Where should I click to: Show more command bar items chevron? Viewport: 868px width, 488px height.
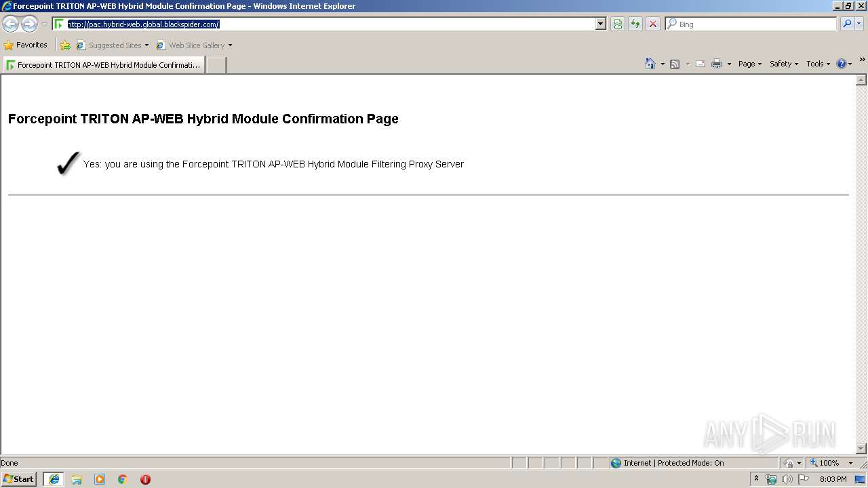point(862,60)
